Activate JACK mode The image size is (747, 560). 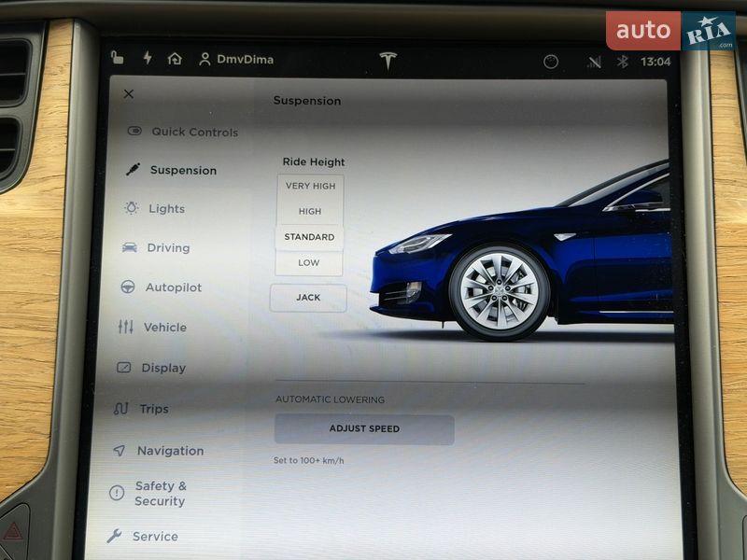point(308,297)
